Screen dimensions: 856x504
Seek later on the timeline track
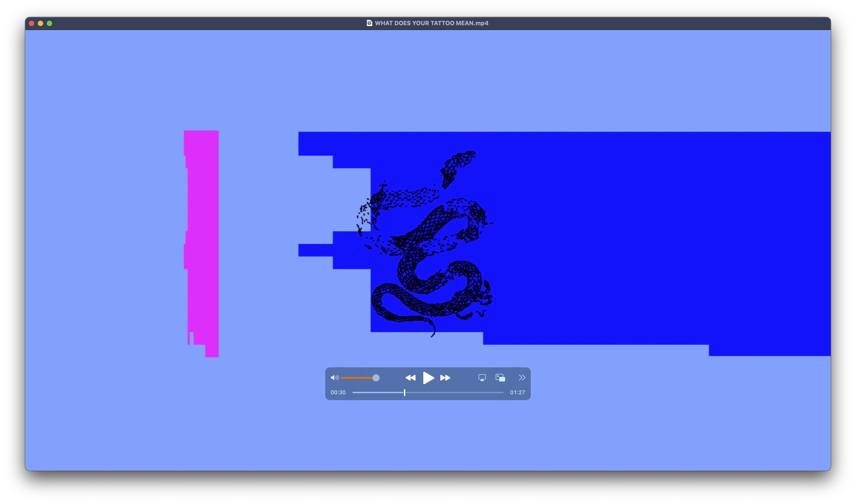tap(454, 392)
